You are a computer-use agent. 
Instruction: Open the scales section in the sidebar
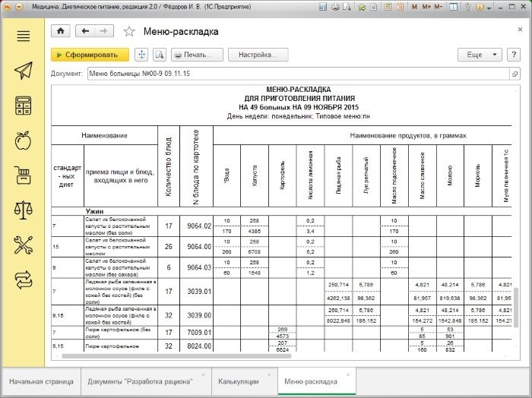[x=23, y=210]
